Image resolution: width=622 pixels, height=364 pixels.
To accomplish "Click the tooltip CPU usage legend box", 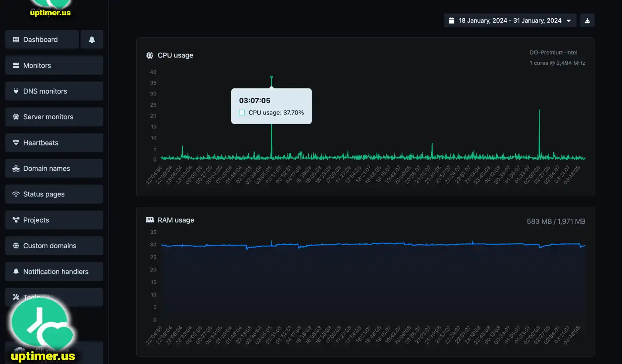I will tap(242, 113).
